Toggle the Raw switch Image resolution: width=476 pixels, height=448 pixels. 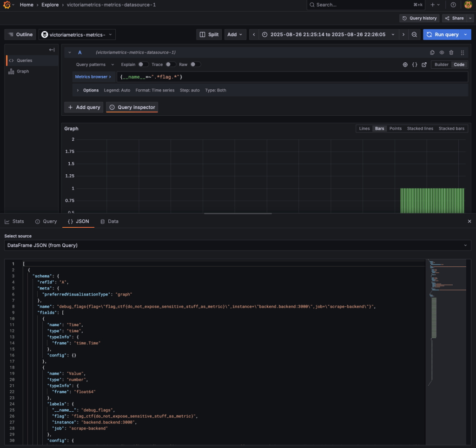pos(195,65)
